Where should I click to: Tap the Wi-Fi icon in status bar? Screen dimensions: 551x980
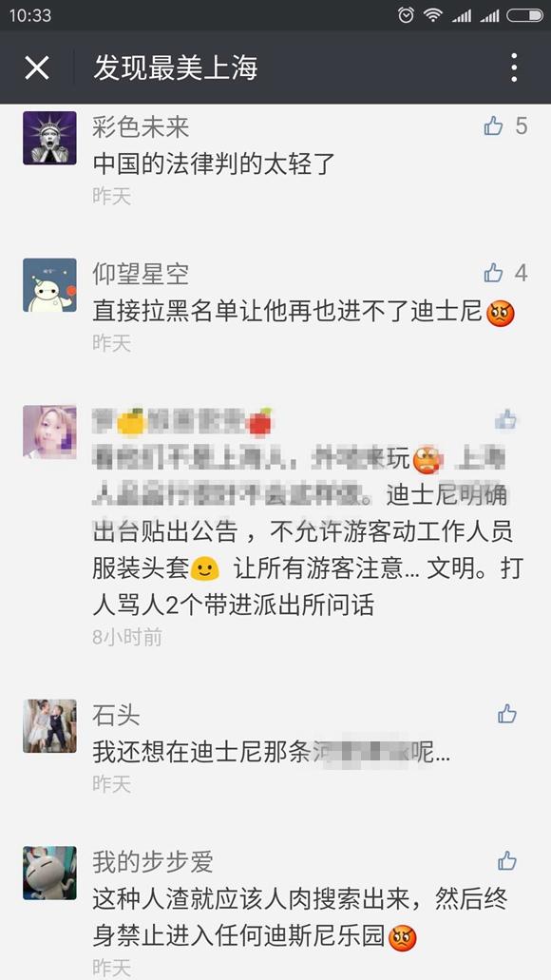[x=432, y=15]
